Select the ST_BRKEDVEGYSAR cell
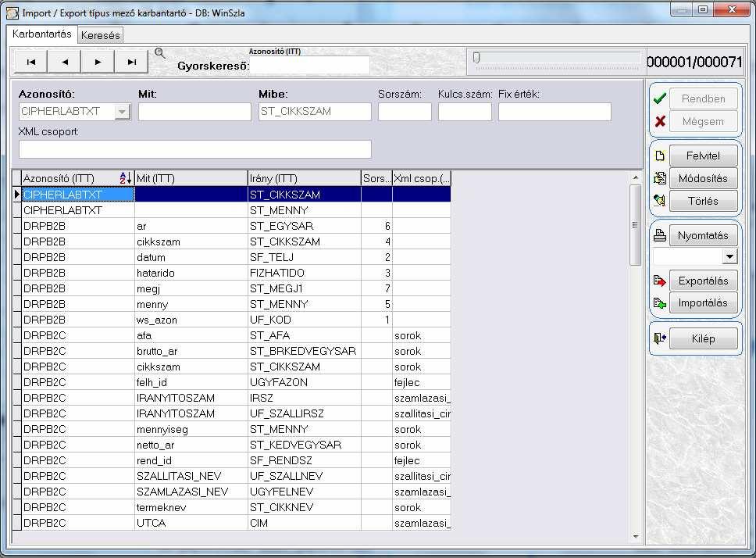756x558 pixels. 305,351
